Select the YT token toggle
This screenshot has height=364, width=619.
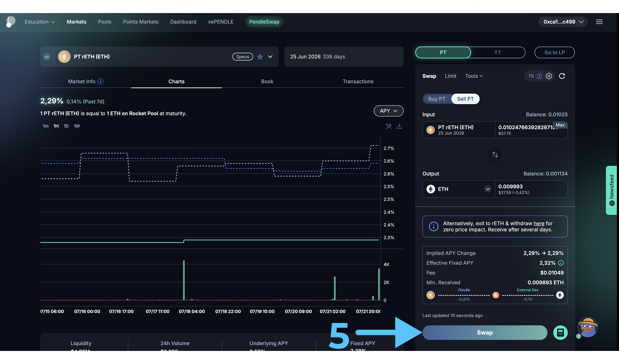(497, 53)
